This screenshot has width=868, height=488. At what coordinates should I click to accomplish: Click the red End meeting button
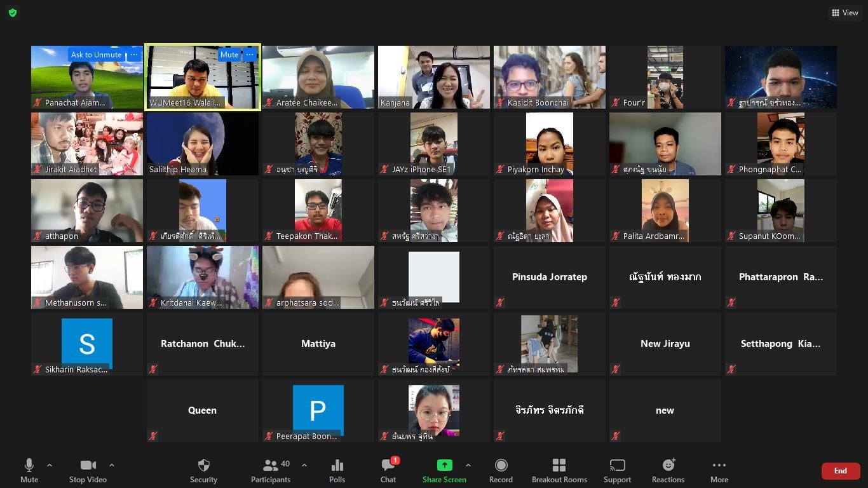[841, 471]
